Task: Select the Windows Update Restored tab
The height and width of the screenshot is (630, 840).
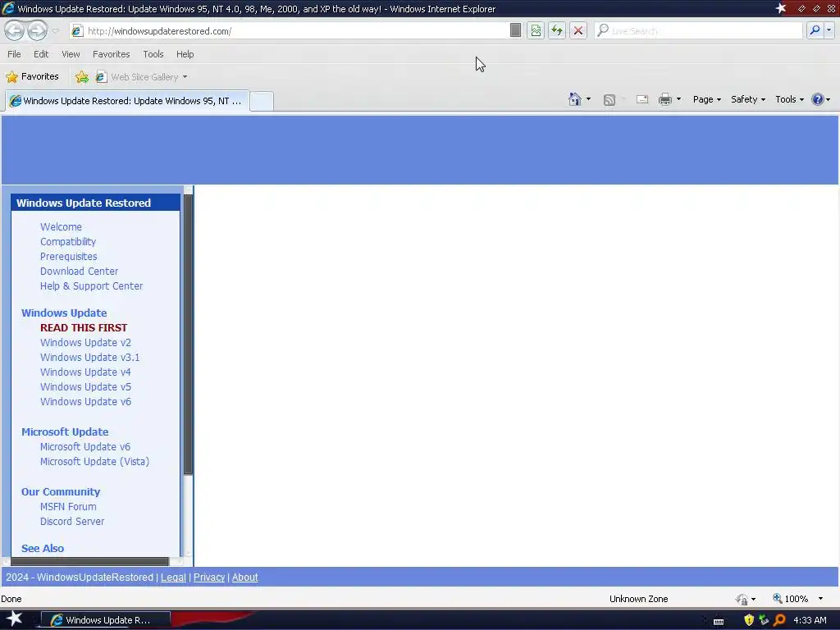Action: click(127, 101)
